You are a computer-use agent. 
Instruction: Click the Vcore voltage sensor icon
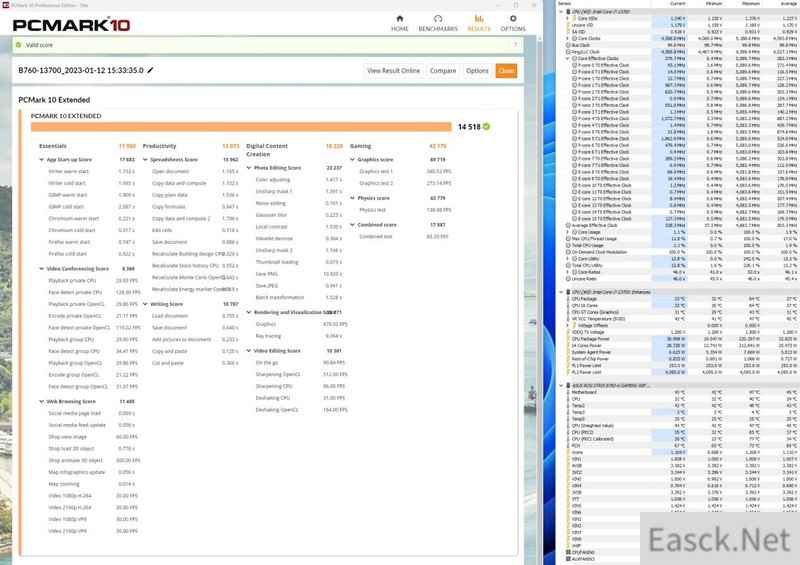(568, 452)
